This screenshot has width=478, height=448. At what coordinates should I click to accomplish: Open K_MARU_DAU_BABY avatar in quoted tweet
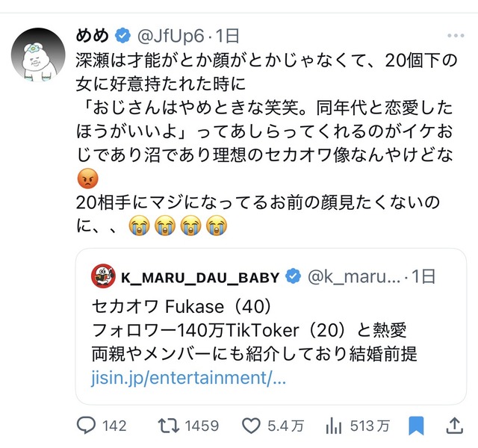(x=103, y=276)
